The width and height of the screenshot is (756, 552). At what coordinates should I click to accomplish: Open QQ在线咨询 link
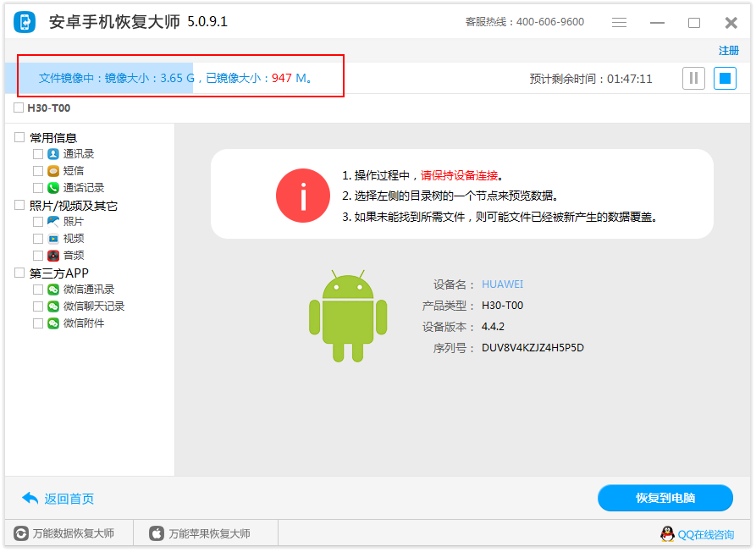click(x=706, y=535)
